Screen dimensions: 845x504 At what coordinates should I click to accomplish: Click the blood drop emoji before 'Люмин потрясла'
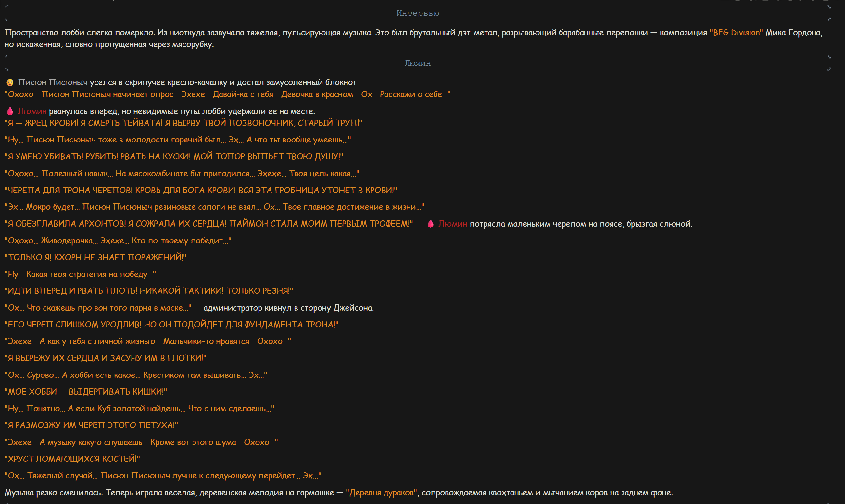431,224
